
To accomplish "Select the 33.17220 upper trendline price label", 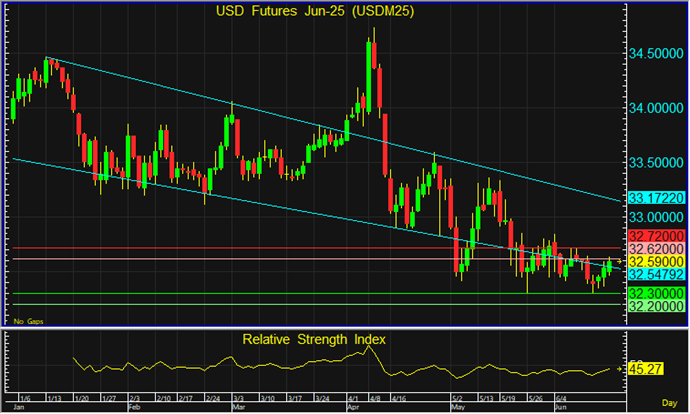I will pyautogui.click(x=656, y=198).
